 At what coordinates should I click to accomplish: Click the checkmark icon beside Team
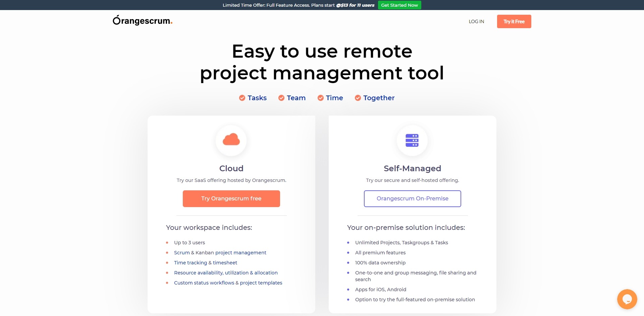tap(281, 98)
